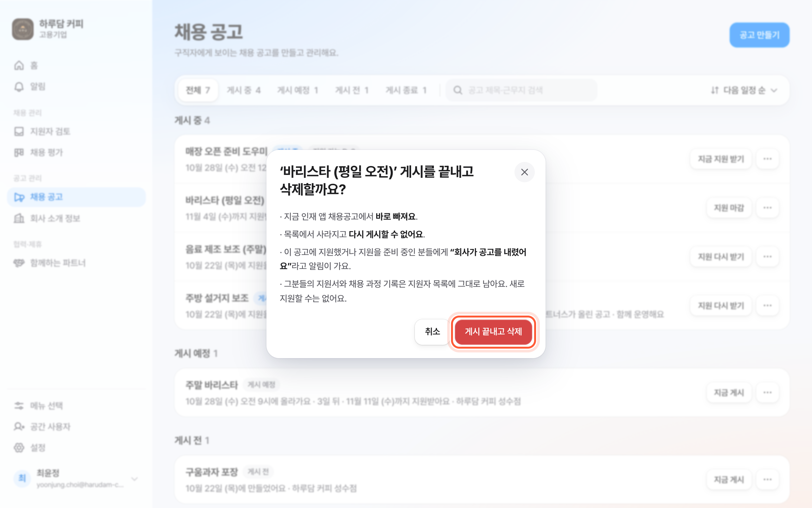Open 지원자 검토 inbox icon
This screenshot has width=812, height=508.
(x=19, y=131)
